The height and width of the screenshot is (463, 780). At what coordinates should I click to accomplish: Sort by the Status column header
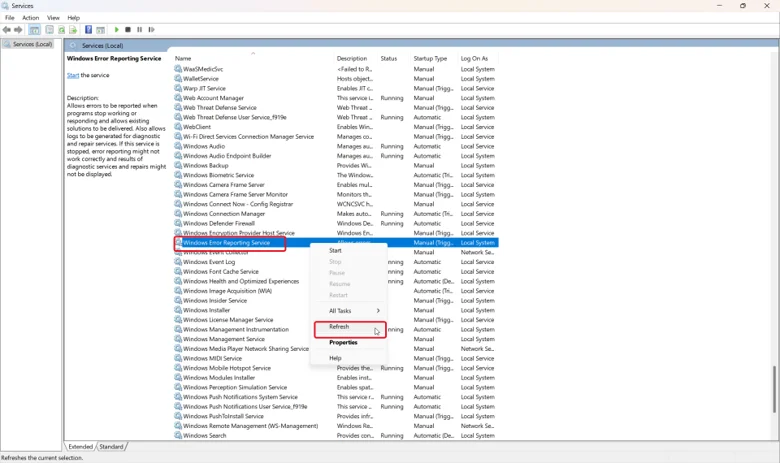[x=394, y=58]
